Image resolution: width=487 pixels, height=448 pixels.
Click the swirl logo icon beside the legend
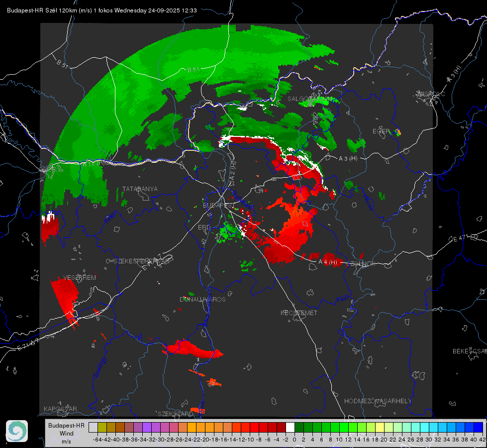(x=17, y=431)
